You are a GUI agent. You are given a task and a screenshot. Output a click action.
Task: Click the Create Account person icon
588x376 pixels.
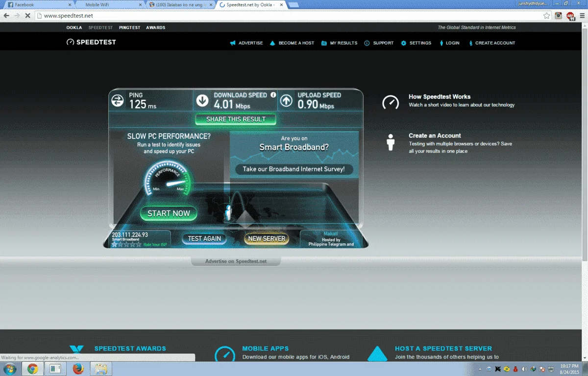471,43
